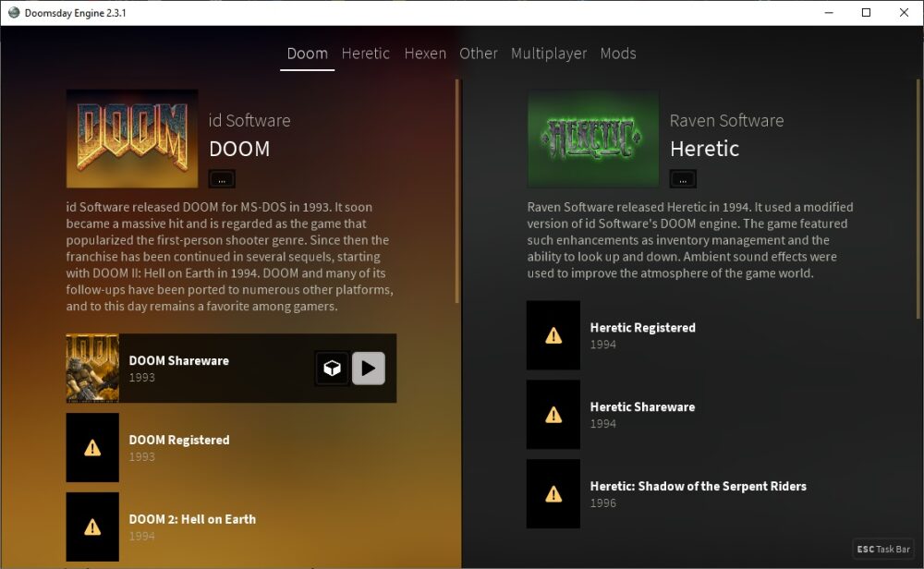The height and width of the screenshot is (569, 924).
Task: Switch to the Hexen tab
Action: [x=425, y=54]
